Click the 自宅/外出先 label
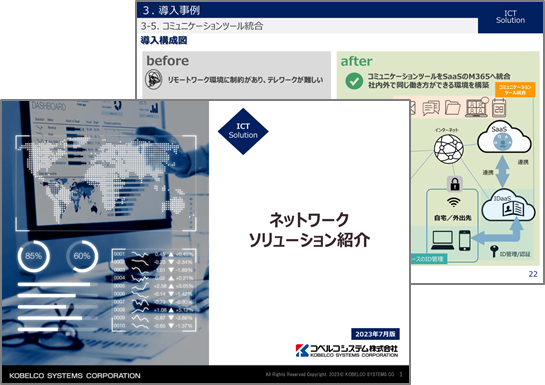 [453, 218]
